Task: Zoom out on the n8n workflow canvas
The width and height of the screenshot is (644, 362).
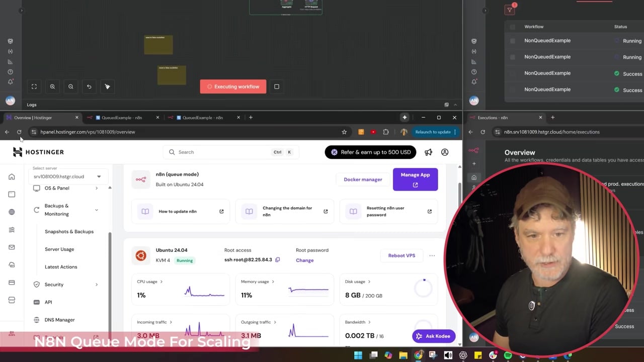Action: pyautogui.click(x=71, y=86)
